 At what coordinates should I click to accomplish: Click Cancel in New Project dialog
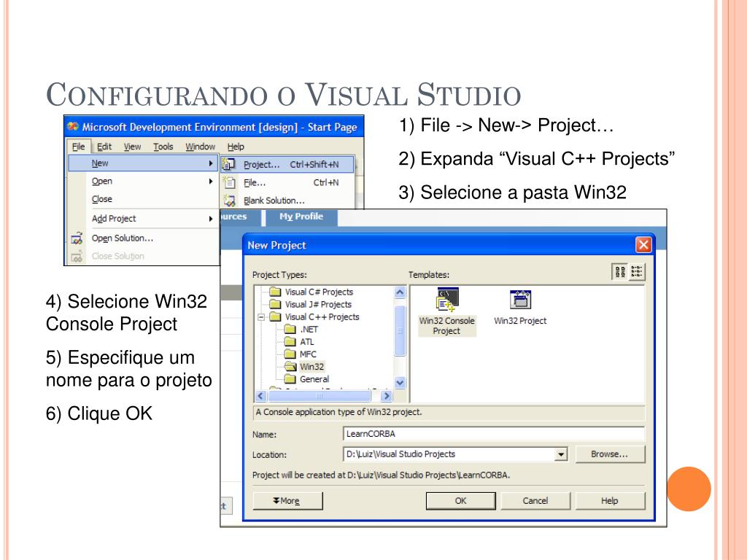(535, 500)
